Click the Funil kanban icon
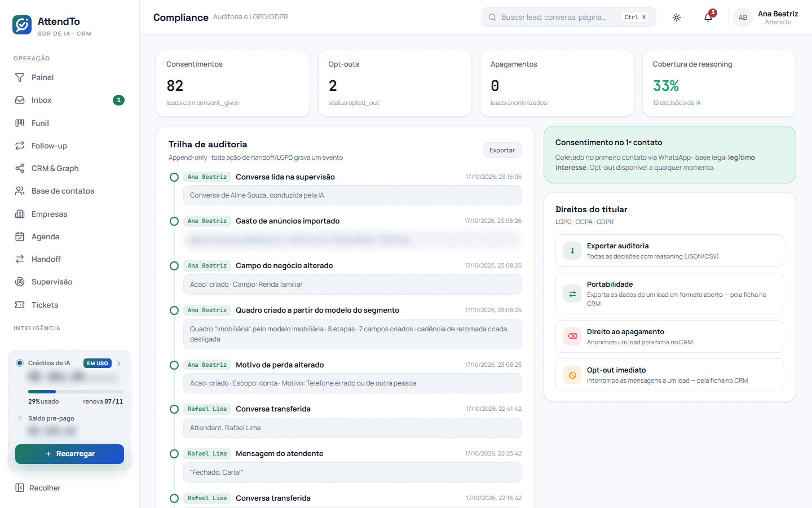 [x=20, y=123]
